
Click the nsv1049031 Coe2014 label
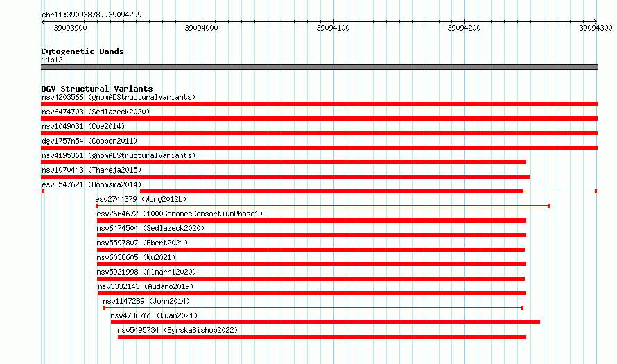(83, 126)
